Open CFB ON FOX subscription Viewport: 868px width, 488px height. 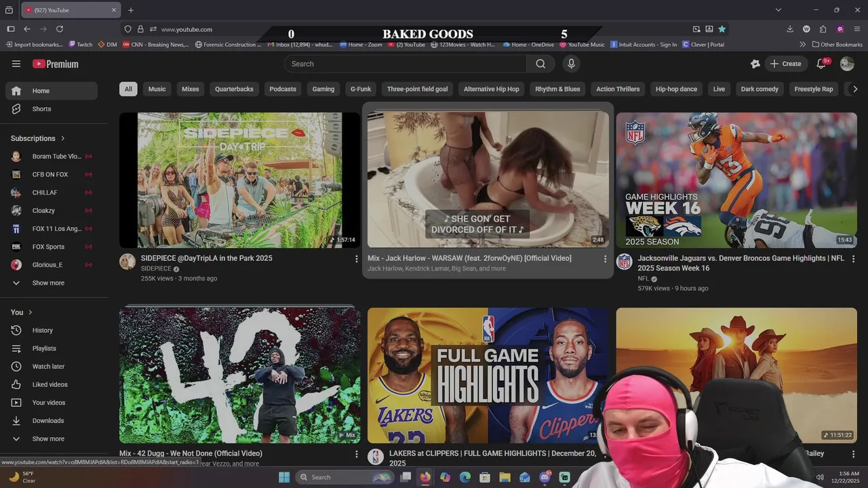[52, 175]
